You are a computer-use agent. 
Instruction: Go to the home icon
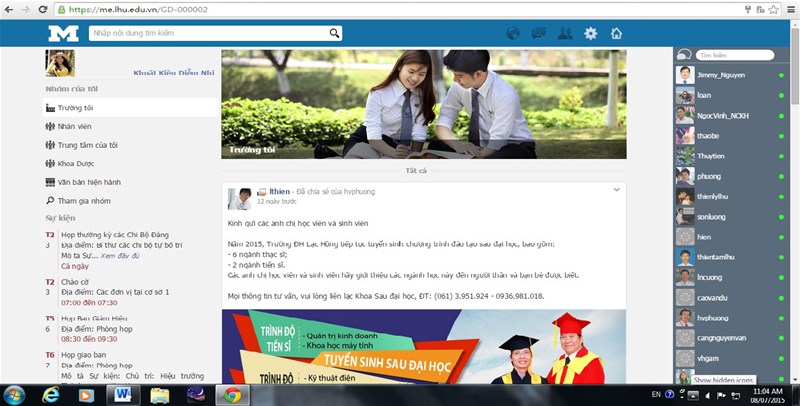(617, 34)
